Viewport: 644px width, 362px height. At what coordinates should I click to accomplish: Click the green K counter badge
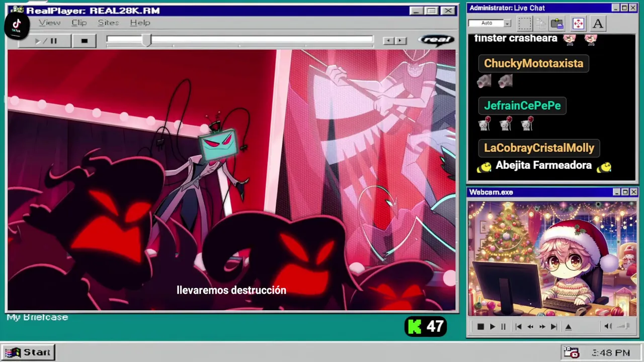pyautogui.click(x=426, y=327)
